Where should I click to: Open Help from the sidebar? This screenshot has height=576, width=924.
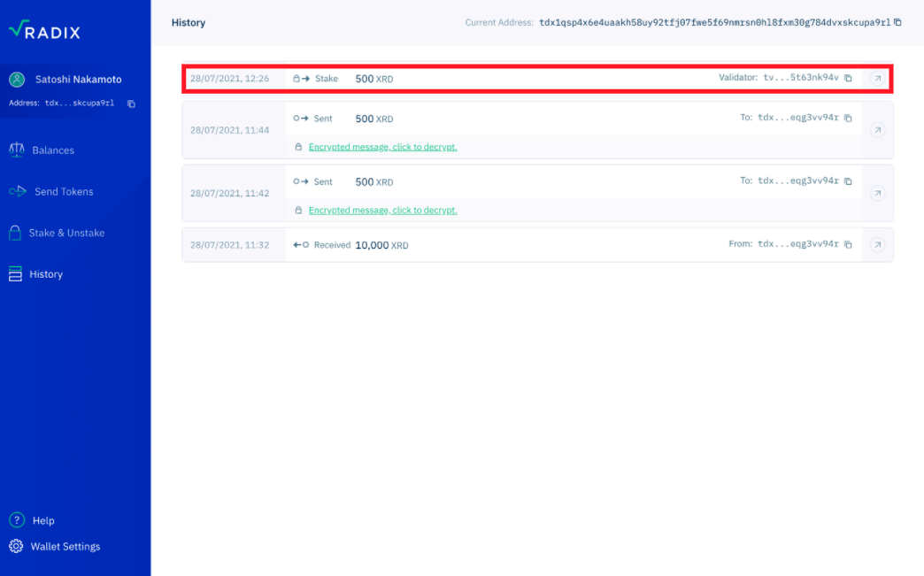tap(43, 520)
